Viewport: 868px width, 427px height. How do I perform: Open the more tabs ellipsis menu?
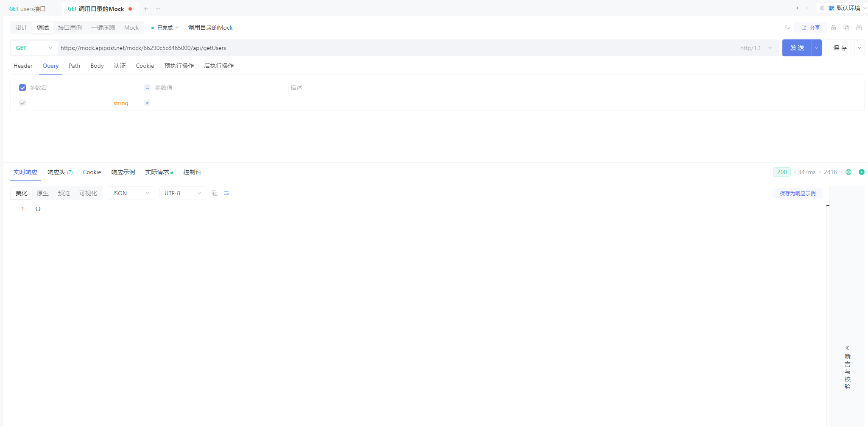158,8
